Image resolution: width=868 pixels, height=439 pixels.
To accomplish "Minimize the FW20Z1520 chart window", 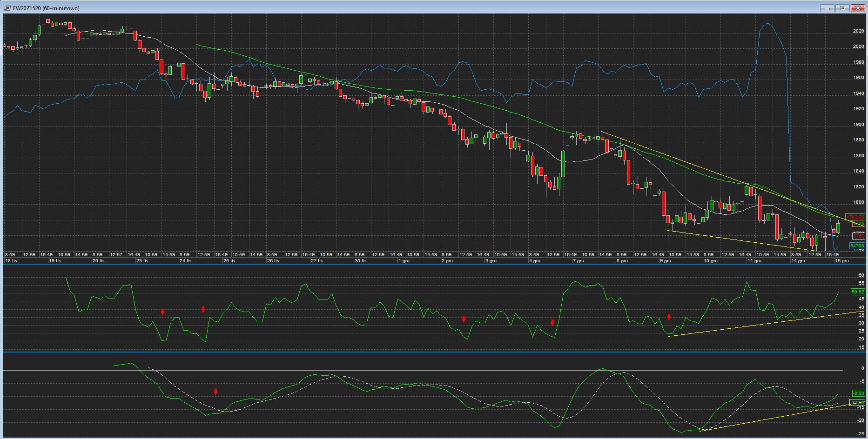I will click(x=827, y=8).
